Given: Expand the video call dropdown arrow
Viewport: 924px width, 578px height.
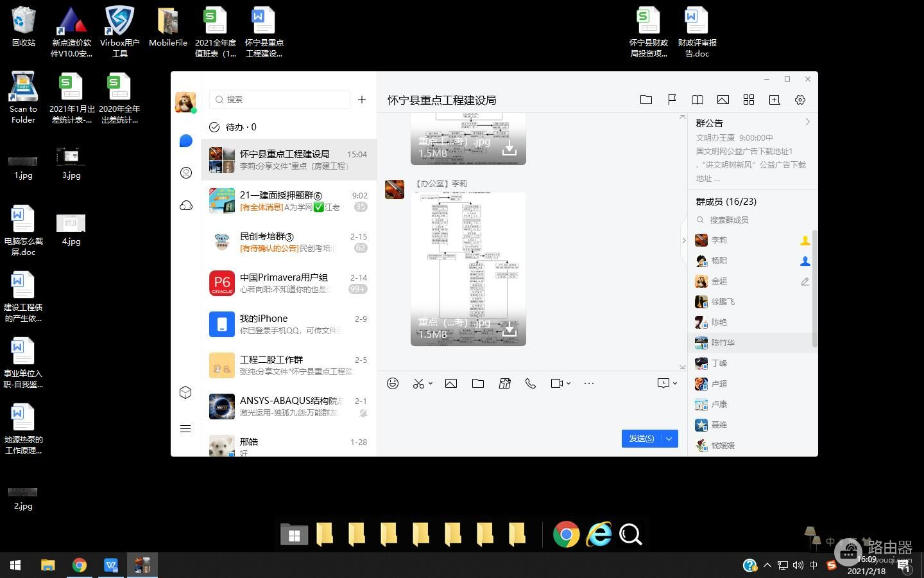Looking at the screenshot, I should point(569,383).
